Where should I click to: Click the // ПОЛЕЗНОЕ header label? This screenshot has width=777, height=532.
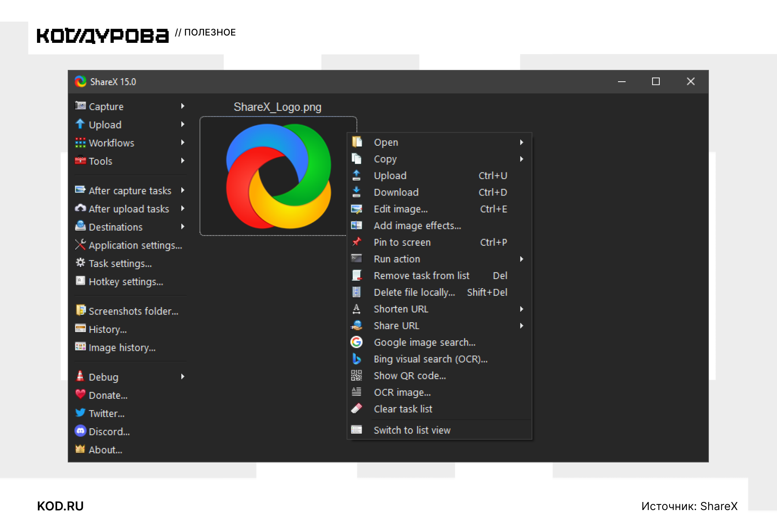[205, 32]
